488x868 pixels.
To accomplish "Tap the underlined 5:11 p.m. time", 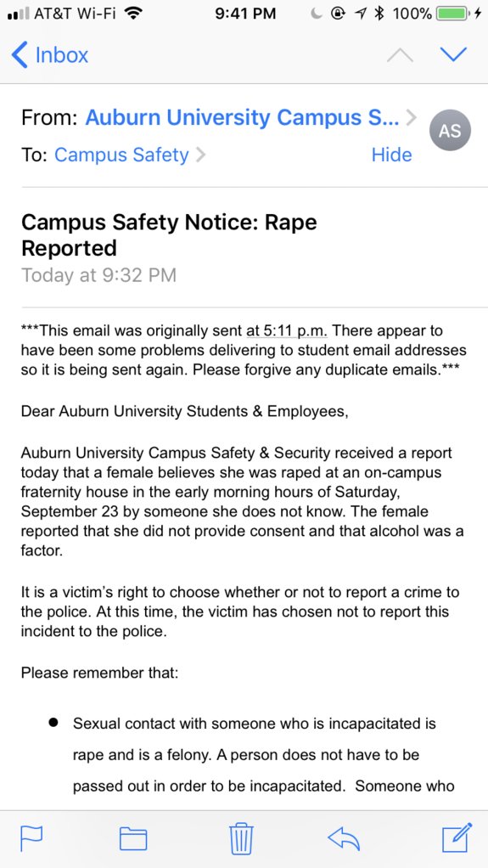I will pyautogui.click(x=287, y=331).
